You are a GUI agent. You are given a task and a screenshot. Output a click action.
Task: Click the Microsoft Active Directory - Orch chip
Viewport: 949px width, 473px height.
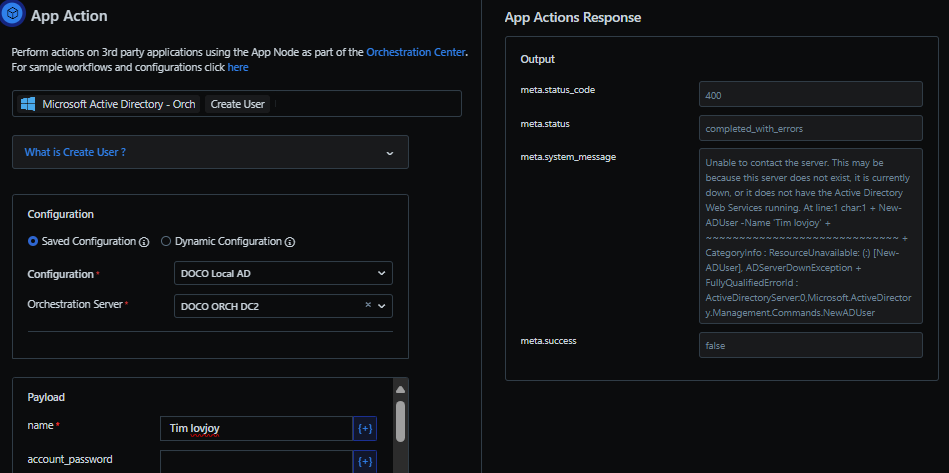(108, 104)
